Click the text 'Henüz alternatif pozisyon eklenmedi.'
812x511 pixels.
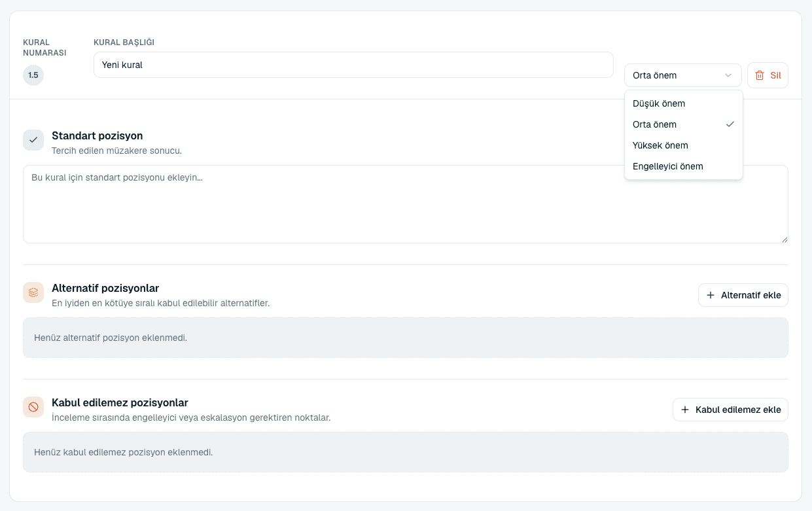click(111, 338)
